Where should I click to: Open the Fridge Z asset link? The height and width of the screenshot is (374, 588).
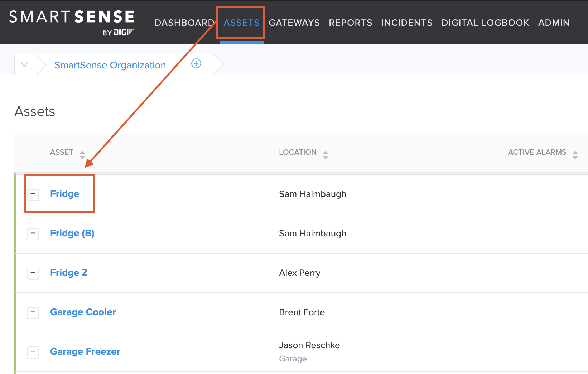click(69, 273)
